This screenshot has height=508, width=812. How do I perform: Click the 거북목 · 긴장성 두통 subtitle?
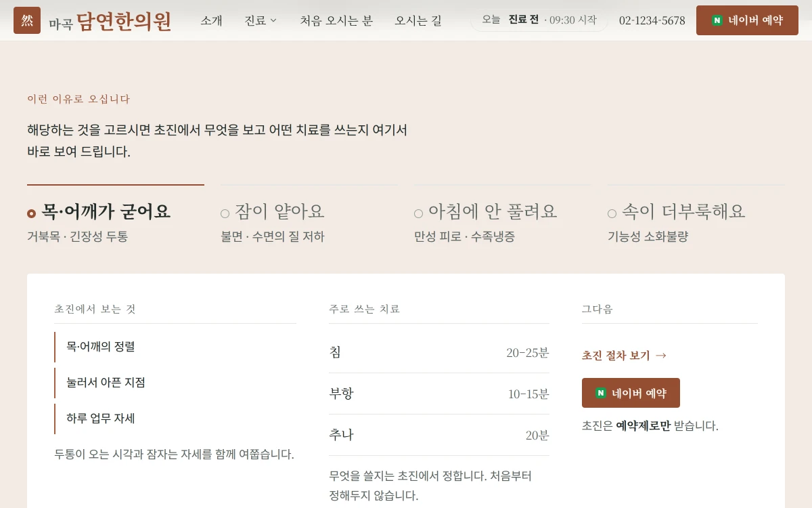click(x=77, y=236)
